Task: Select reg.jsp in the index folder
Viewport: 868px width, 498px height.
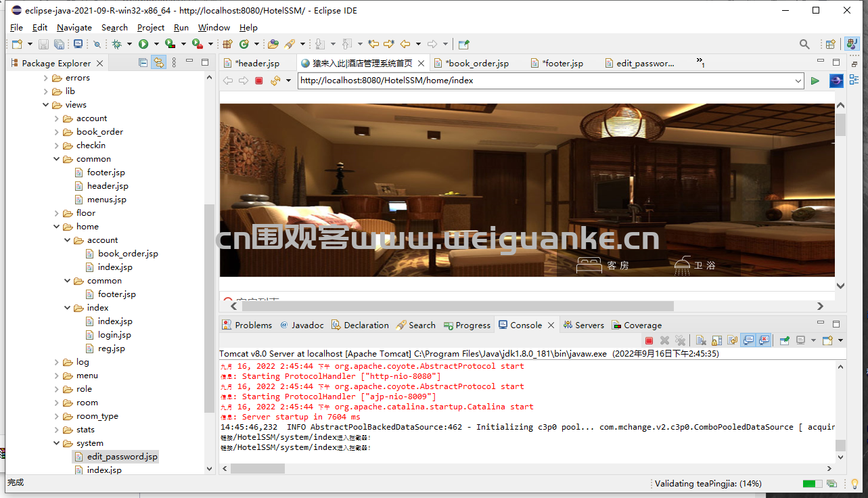Action: tap(112, 348)
